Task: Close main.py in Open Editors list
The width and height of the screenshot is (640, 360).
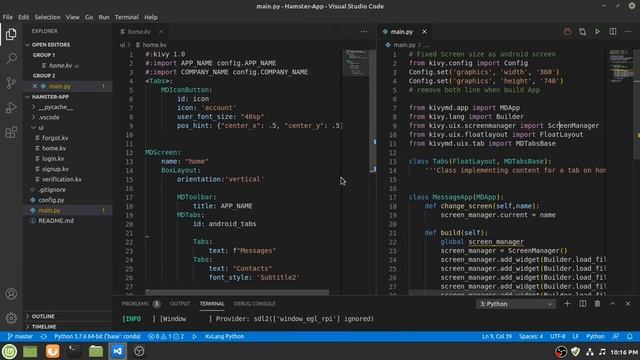Action: coord(35,86)
